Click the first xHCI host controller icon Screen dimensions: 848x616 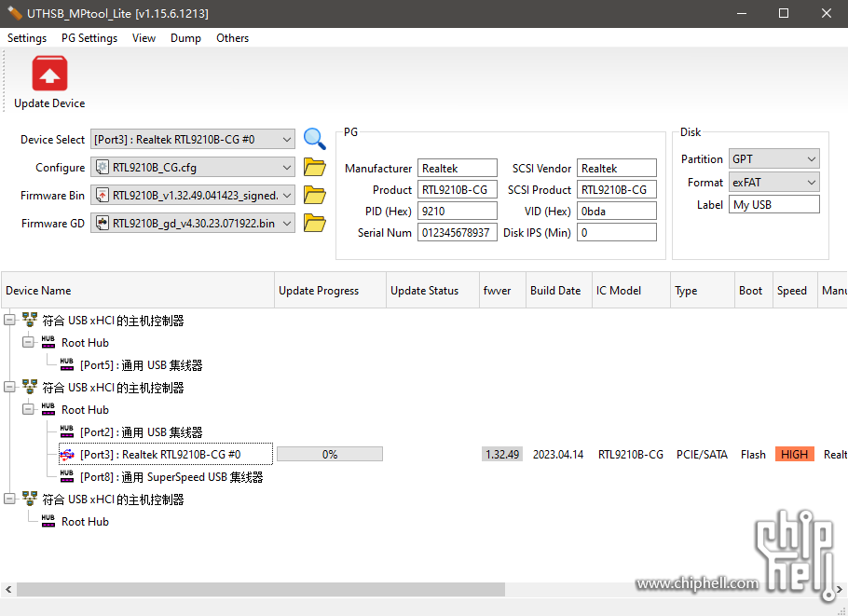[30, 320]
